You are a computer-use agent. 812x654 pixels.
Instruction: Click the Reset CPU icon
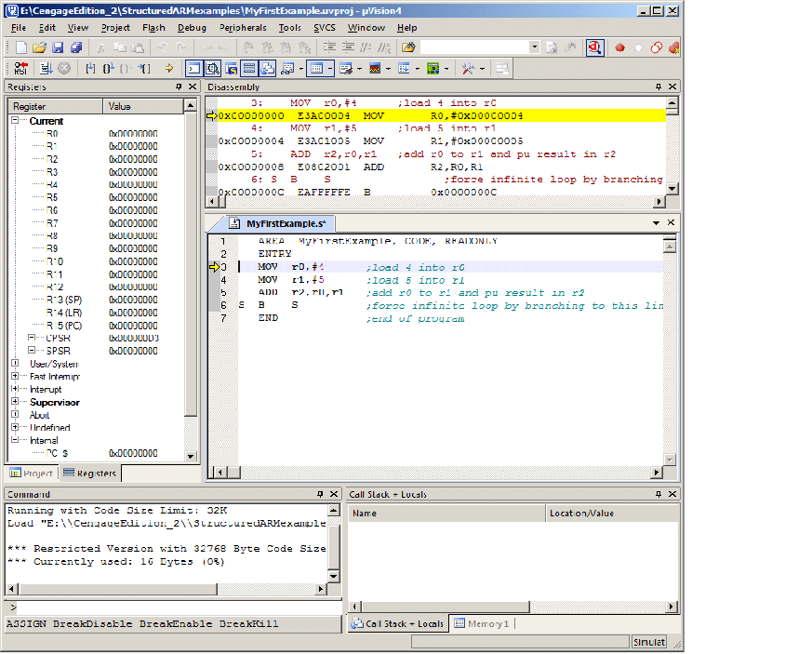point(20,67)
